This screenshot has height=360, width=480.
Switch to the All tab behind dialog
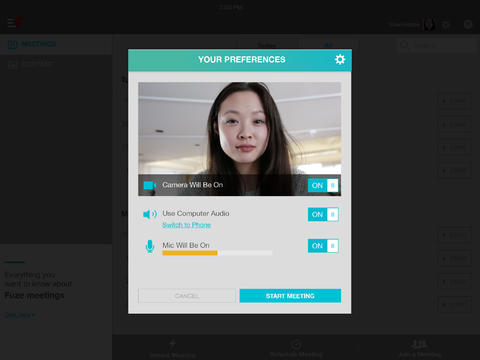(x=328, y=45)
